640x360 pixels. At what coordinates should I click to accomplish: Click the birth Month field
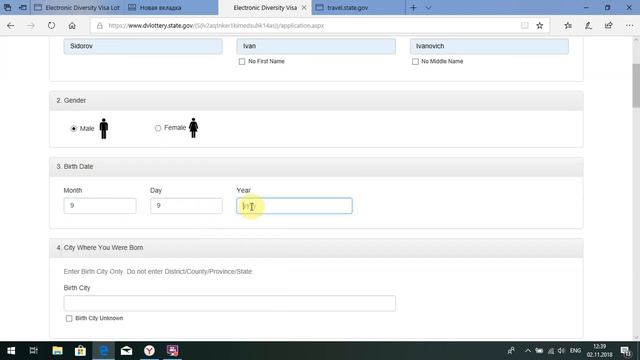100,206
